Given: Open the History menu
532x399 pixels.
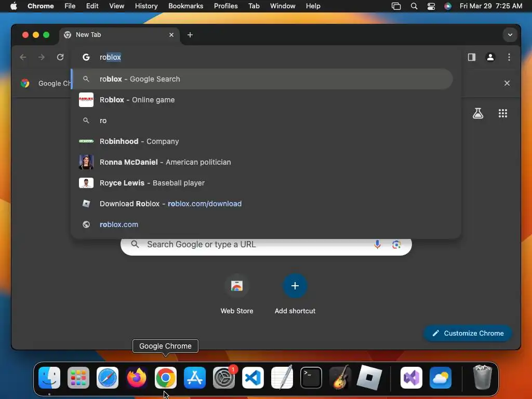Looking at the screenshot, I should click(x=146, y=6).
